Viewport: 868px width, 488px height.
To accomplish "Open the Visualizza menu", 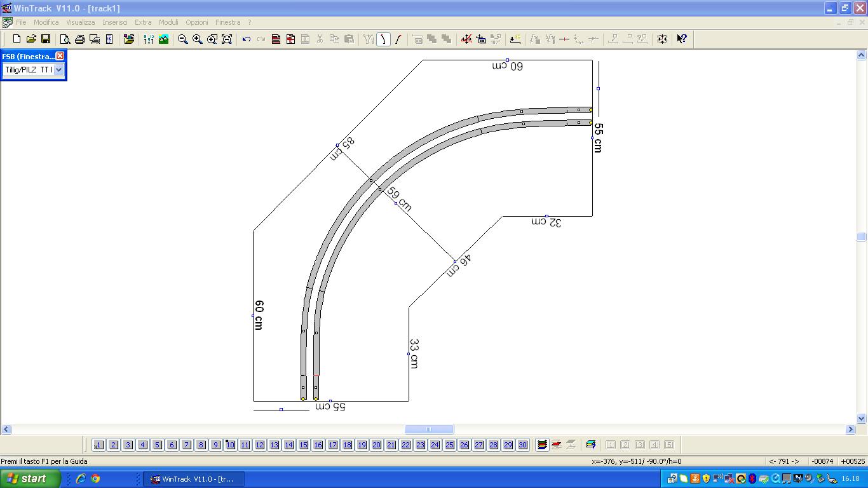I will click(80, 22).
